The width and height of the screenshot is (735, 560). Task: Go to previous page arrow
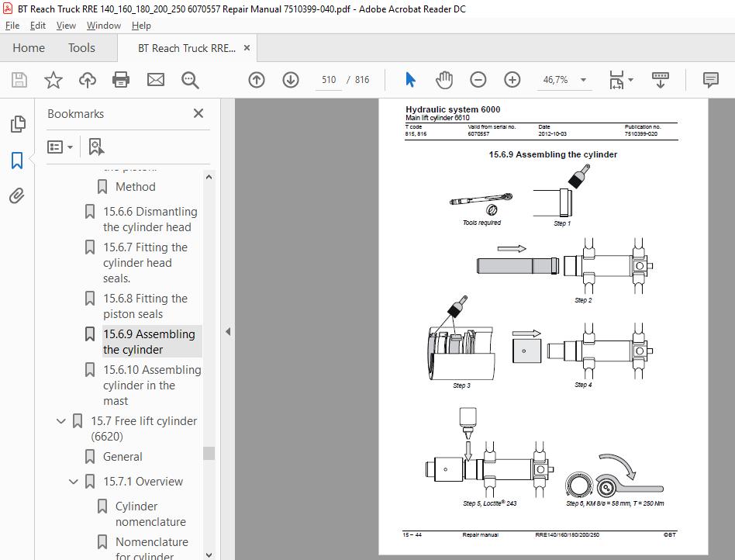257,80
